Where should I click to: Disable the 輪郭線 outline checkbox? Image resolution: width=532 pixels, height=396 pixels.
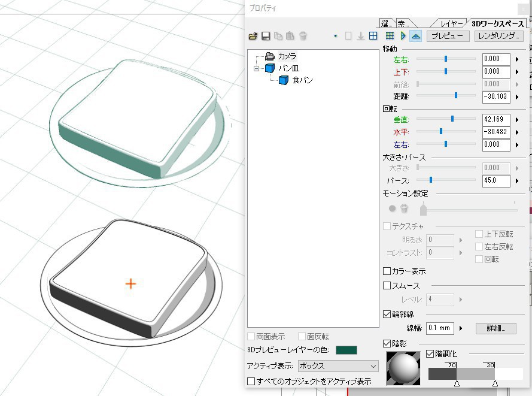coord(387,314)
